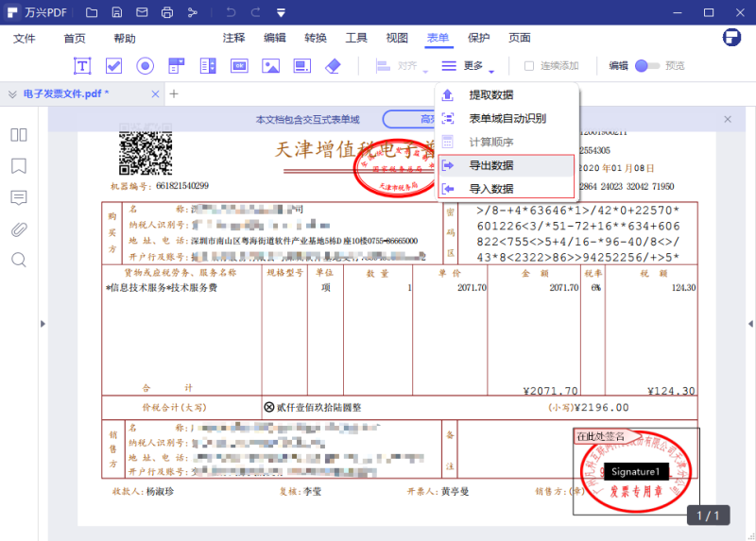
Task: Open the 对齐 align dropdown
Action: pyautogui.click(x=402, y=66)
